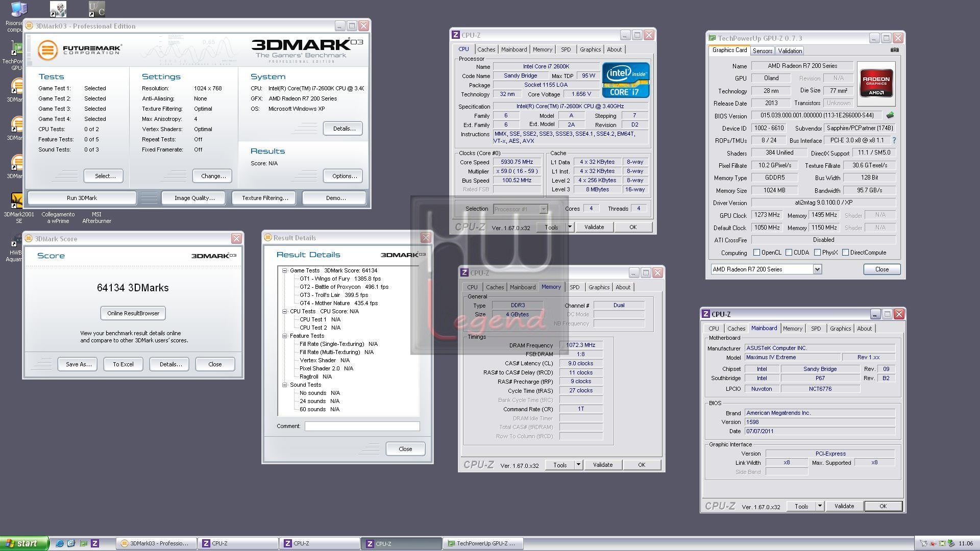The height and width of the screenshot is (551, 980).
Task: Click the Online ResultBrowser button
Action: click(x=133, y=313)
